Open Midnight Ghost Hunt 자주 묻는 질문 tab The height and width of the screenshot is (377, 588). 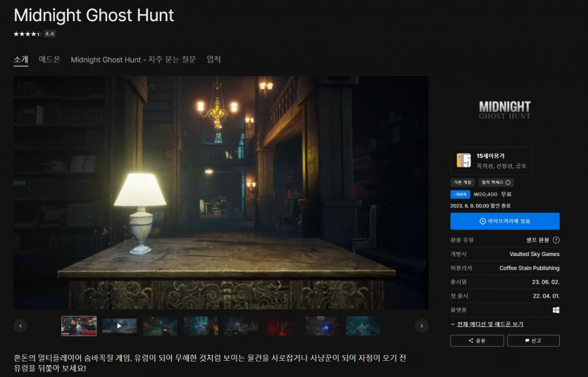point(133,60)
